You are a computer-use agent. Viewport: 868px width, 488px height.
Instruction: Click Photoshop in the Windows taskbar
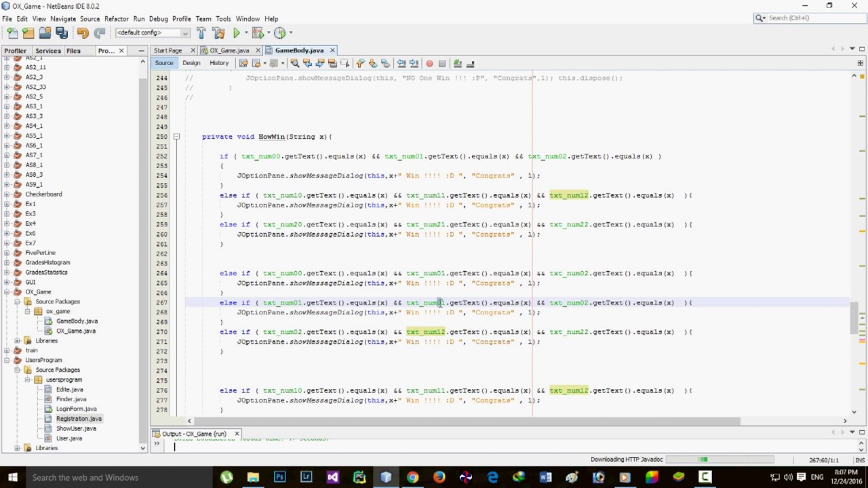(279, 477)
